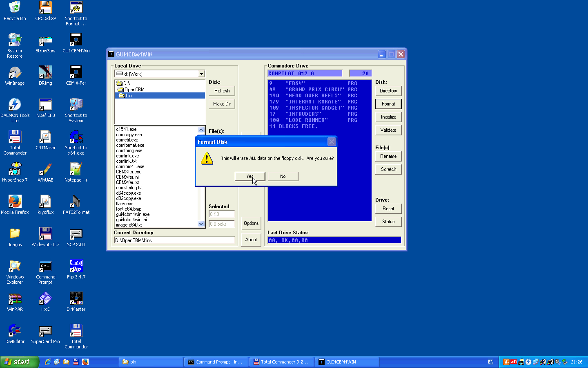Select the SCP 2.00 desktop icon

coord(76,237)
